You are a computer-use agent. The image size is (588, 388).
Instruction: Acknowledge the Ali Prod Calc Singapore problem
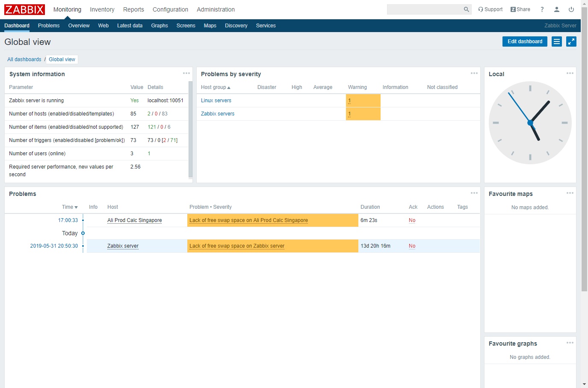(x=412, y=220)
